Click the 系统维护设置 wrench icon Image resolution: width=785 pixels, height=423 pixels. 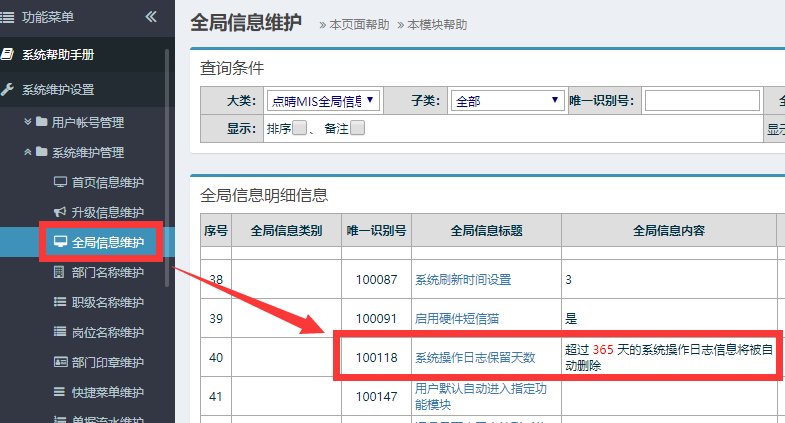pos(8,89)
